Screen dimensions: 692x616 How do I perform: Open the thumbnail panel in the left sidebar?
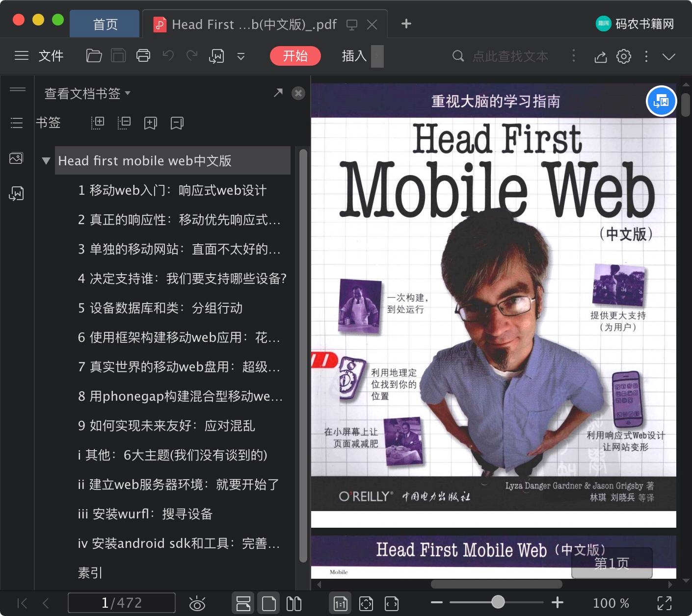point(16,158)
